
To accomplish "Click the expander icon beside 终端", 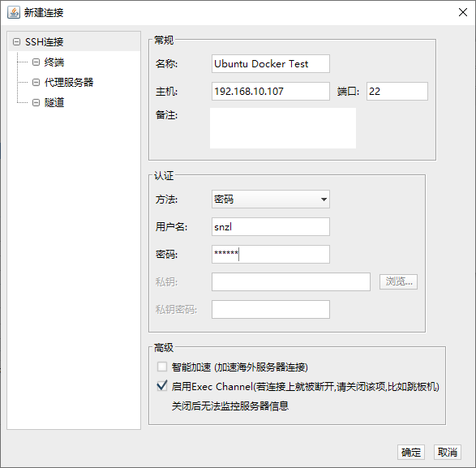I will 36,62.
